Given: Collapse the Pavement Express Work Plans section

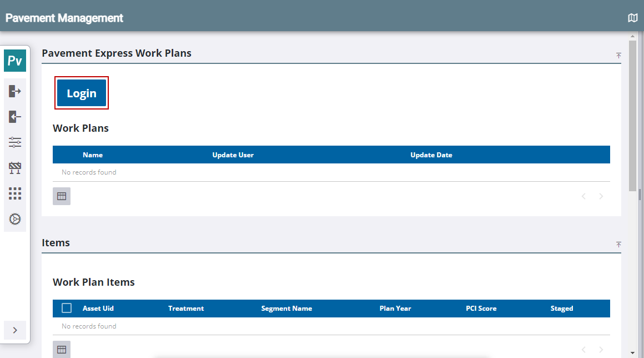Looking at the screenshot, I should click(618, 55).
